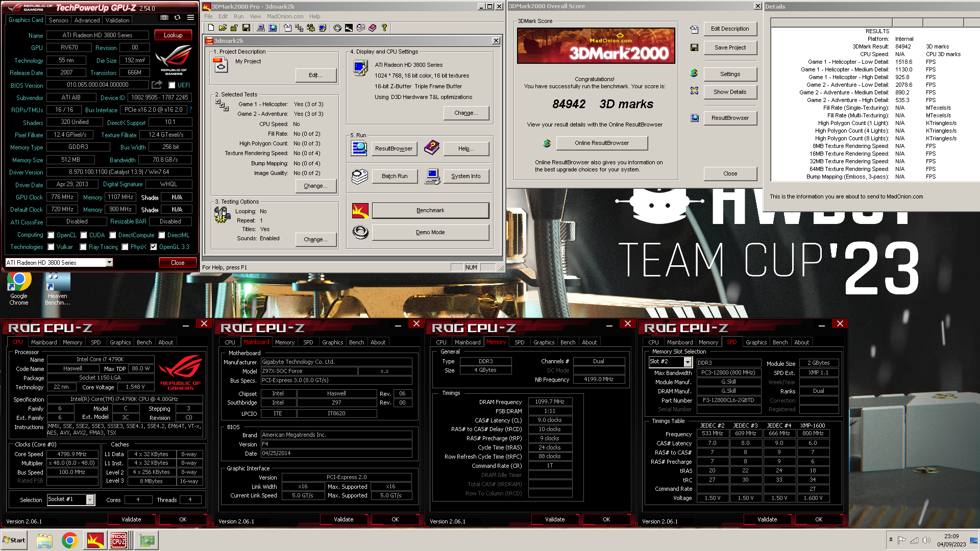This screenshot has height=551, width=980.
Task: Toggle Vulkan checkbox
Action: click(51, 247)
